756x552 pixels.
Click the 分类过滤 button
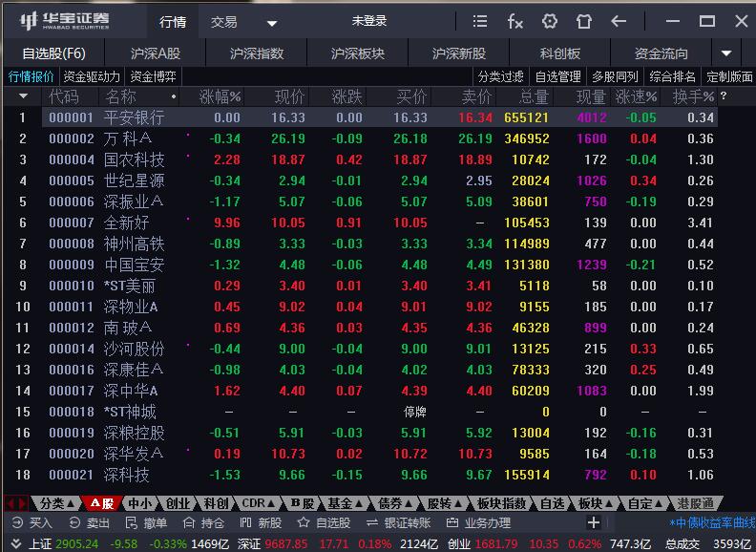click(x=500, y=76)
